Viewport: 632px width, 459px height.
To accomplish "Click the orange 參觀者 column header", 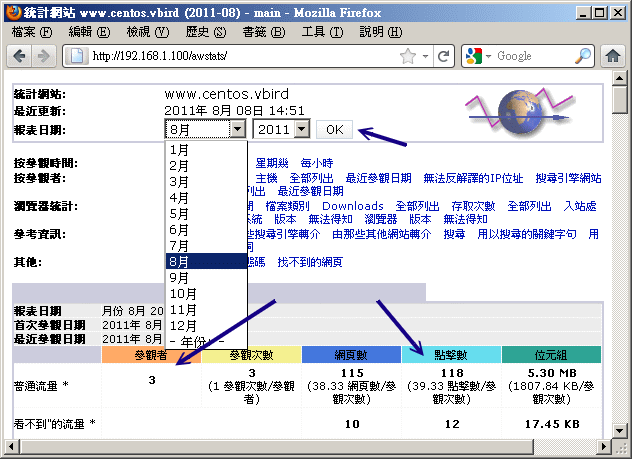I will point(151,354).
